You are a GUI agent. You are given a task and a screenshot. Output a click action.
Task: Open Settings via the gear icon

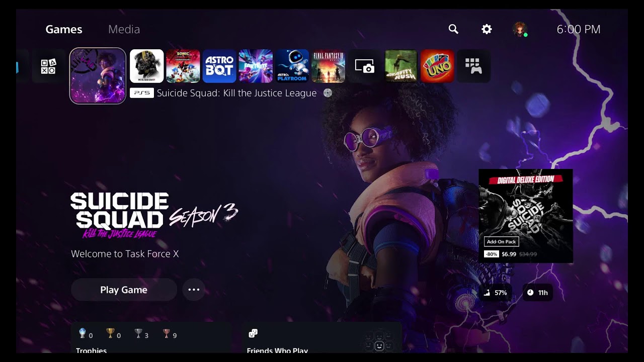(x=487, y=29)
